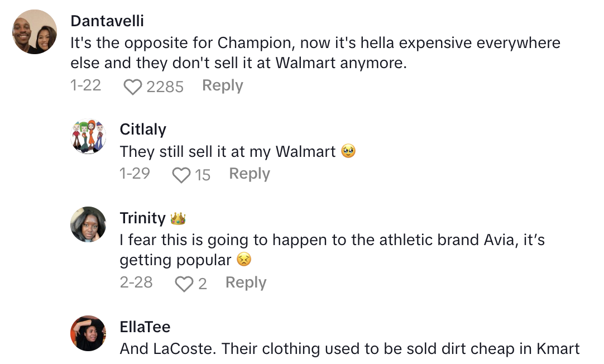The height and width of the screenshot is (364, 604).
Task: Click the 15 likes count on Citlaly's reply
Action: point(203,175)
